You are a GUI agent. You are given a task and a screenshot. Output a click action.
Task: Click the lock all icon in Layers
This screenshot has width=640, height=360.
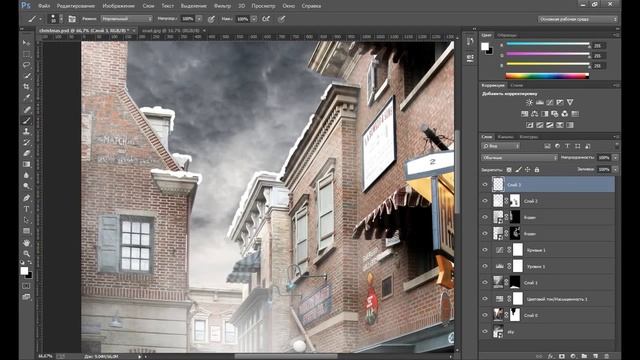537,169
